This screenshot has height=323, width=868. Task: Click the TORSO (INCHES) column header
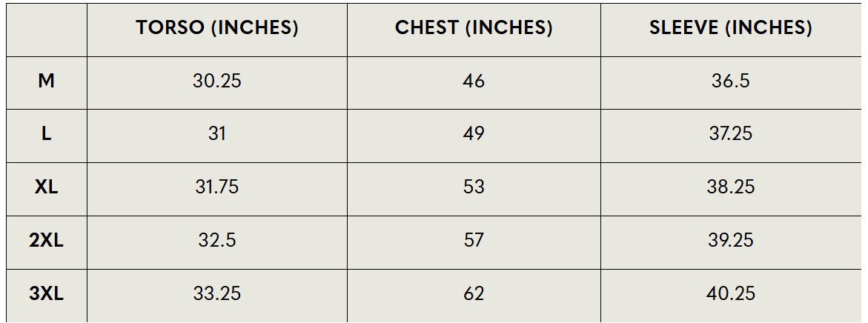pos(216,28)
